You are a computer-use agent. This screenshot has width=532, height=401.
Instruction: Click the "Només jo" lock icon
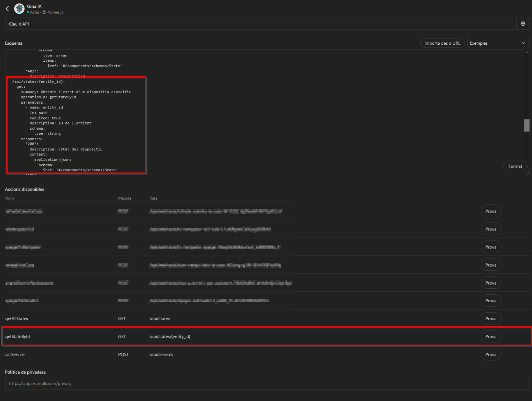point(44,12)
